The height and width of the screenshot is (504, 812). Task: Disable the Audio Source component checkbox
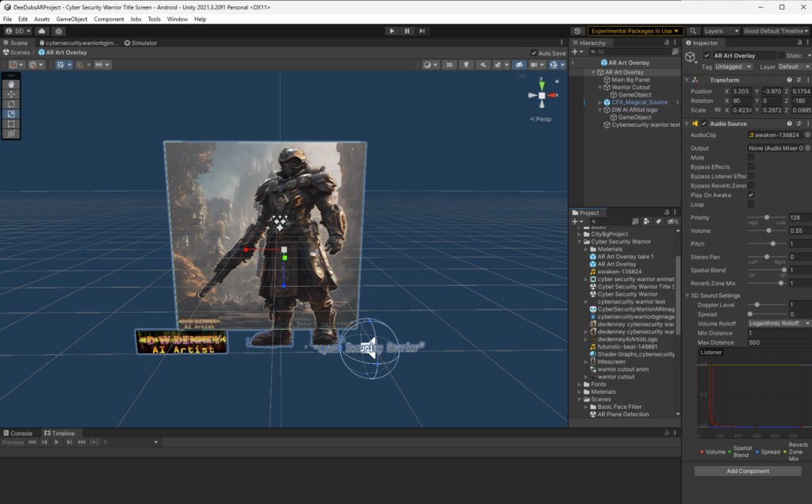click(704, 124)
